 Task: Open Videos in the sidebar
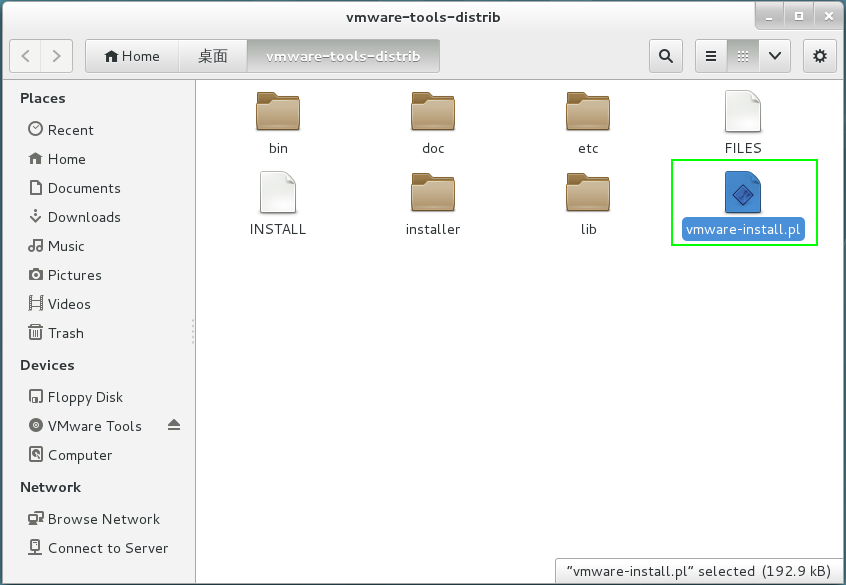(x=59, y=304)
